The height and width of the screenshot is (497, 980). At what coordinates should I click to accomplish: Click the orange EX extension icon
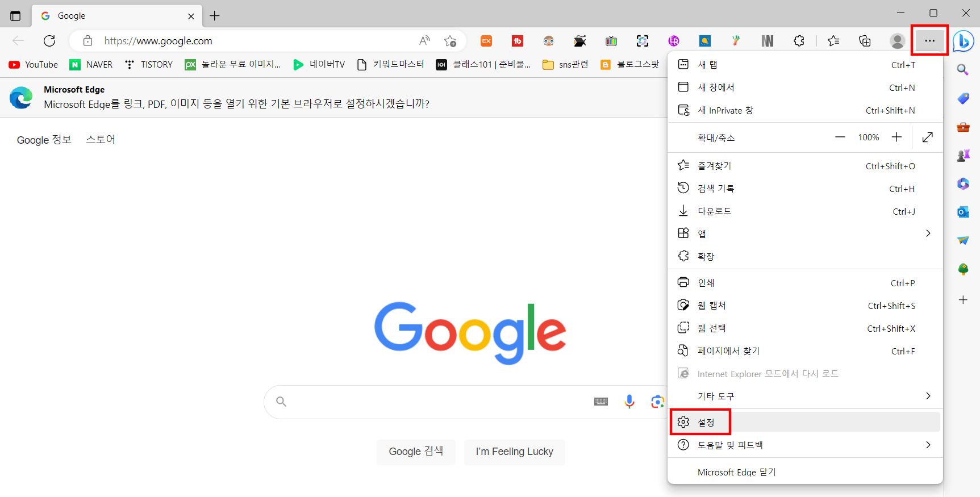tap(486, 41)
